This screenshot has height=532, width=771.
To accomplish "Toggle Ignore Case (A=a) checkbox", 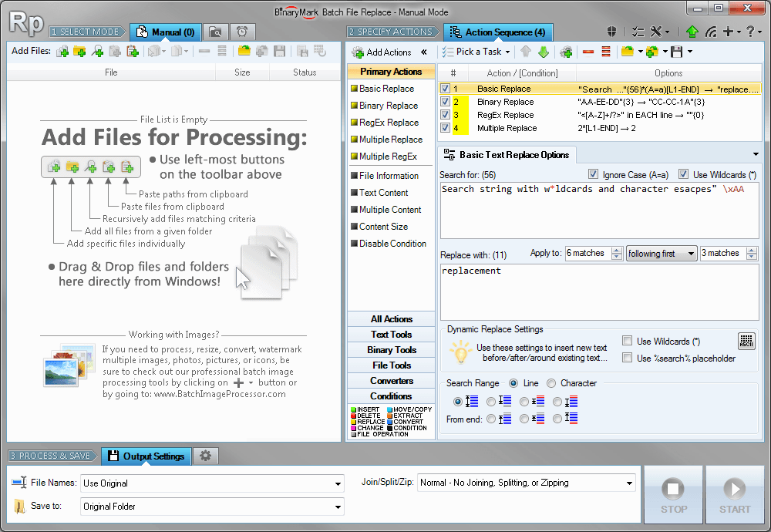I will [593, 174].
